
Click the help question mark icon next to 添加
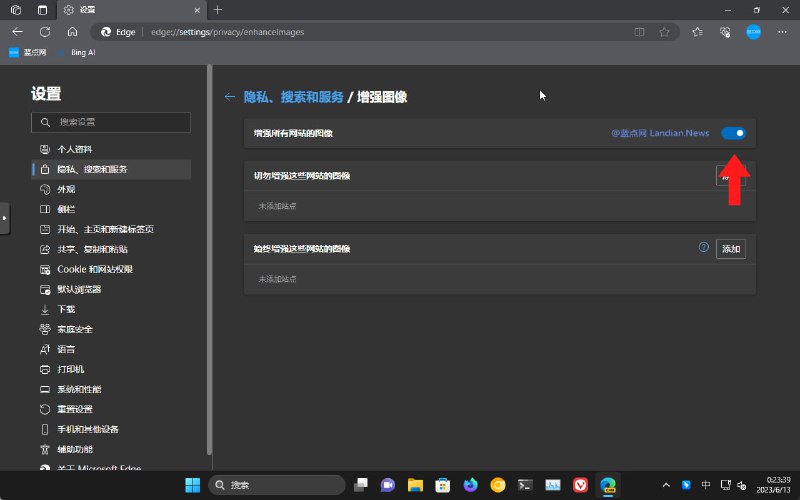pos(704,247)
